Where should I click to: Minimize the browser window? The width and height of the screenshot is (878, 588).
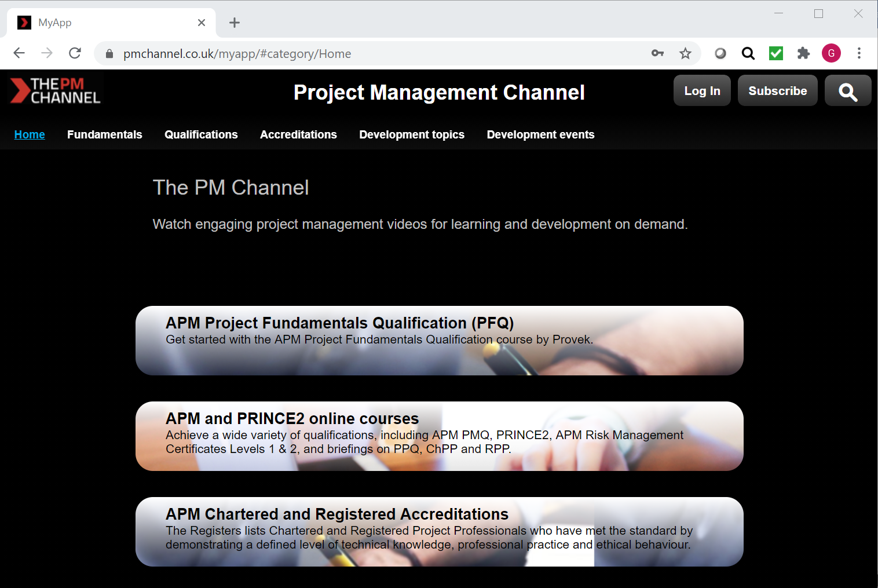click(x=779, y=13)
